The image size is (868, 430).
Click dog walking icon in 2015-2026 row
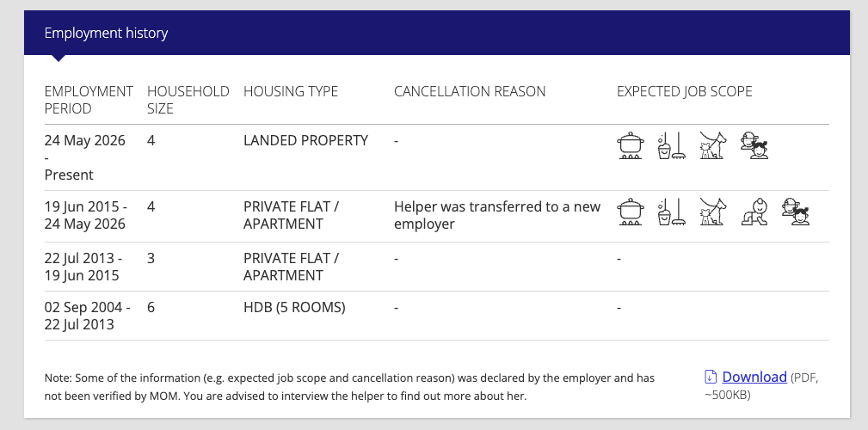pos(712,212)
